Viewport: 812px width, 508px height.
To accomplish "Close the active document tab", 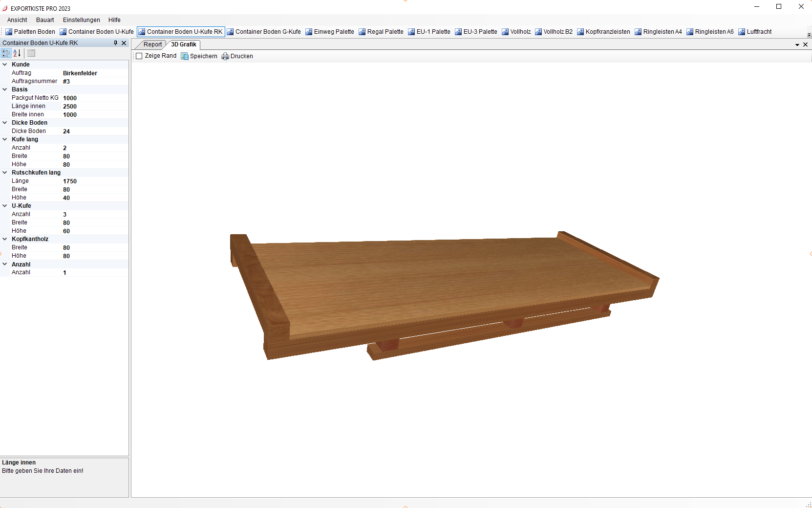I will click(x=806, y=44).
